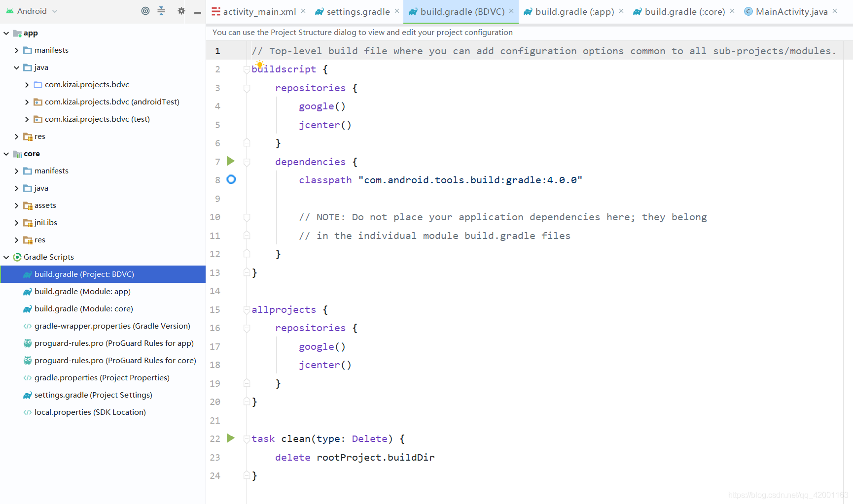Click the Gradle Scripts node icon
The image size is (853, 504).
(x=17, y=257)
